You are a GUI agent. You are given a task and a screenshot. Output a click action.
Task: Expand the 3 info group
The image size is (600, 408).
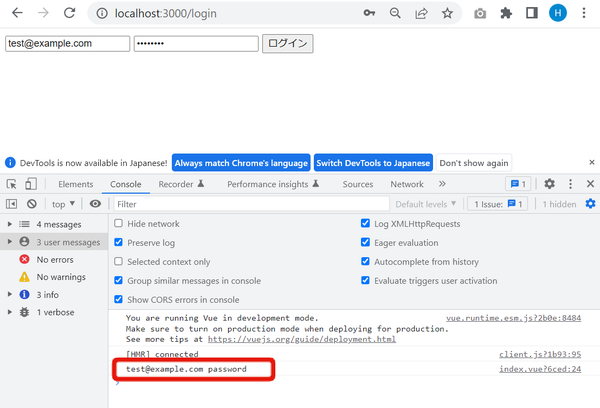pyautogui.click(x=10, y=294)
